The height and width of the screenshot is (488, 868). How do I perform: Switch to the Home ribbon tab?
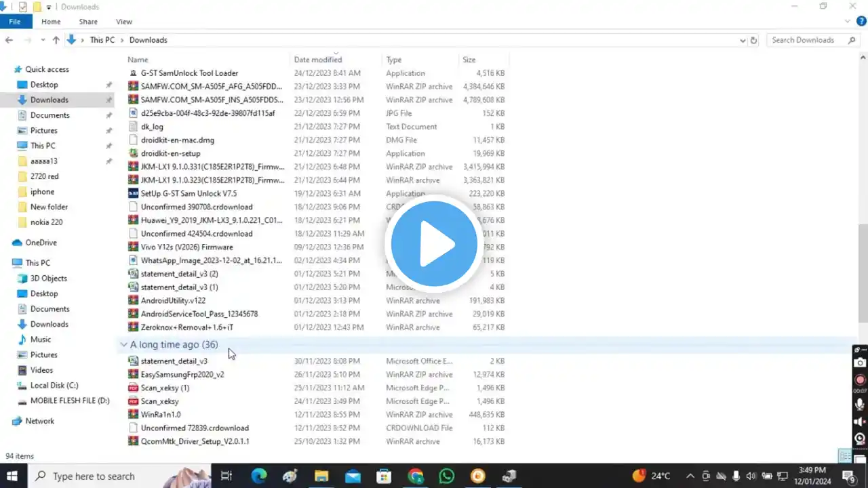pyautogui.click(x=51, y=22)
